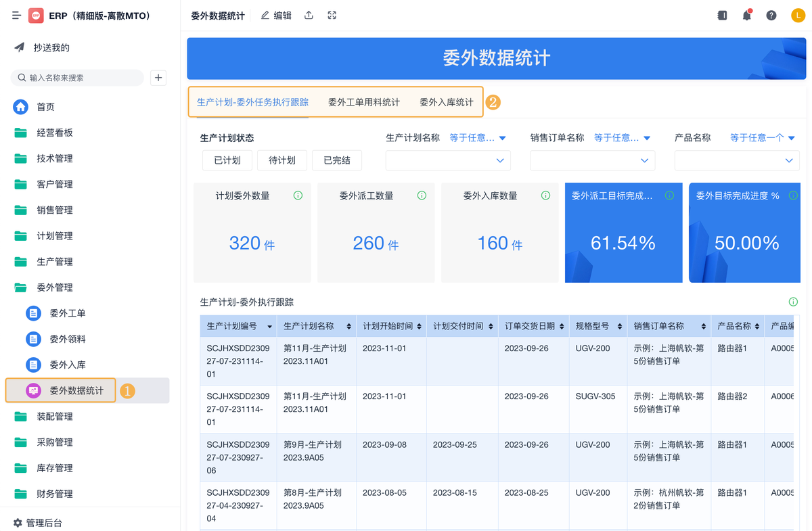The image size is (812, 531).
Task: Click info icon on 计划委外数量 card
Action: click(298, 195)
